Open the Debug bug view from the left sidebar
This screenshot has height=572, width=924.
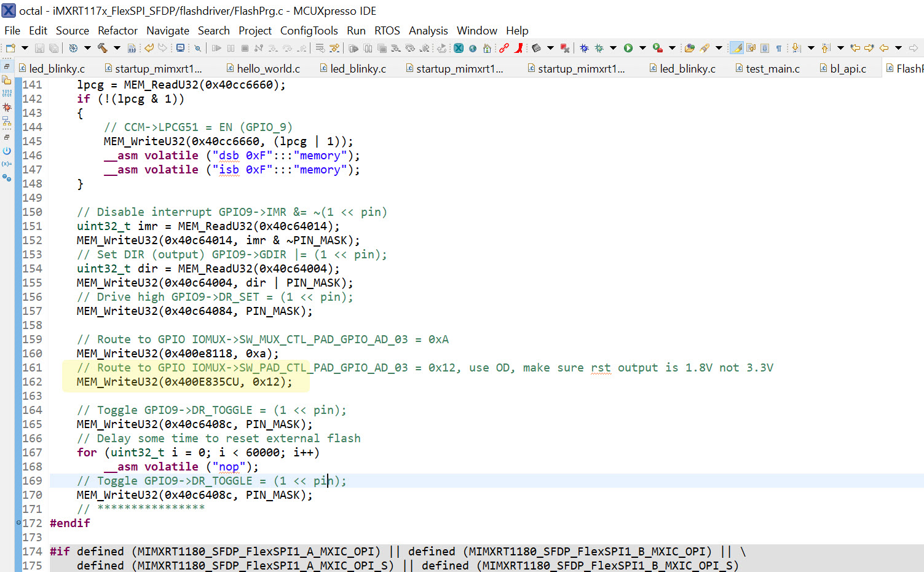pyautogui.click(x=6, y=108)
